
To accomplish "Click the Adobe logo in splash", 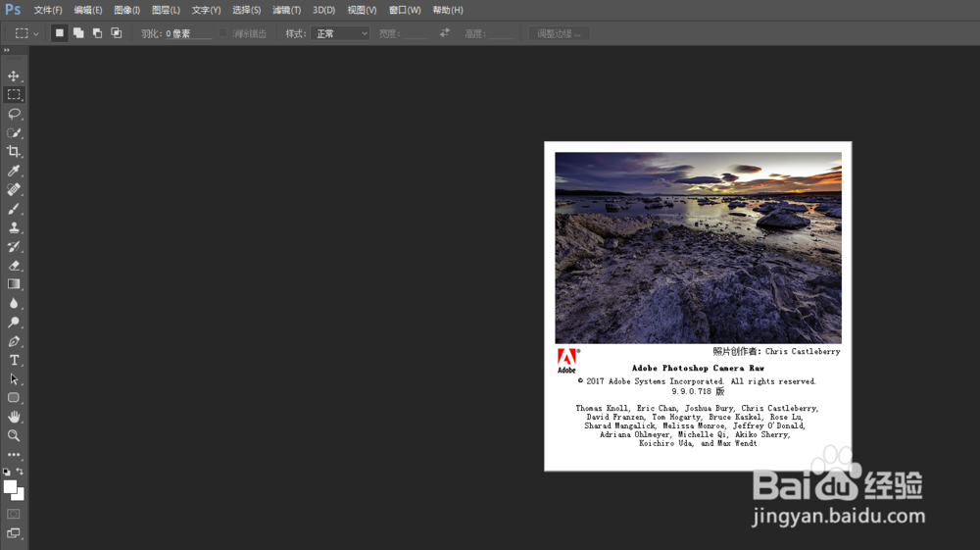I will (568, 361).
